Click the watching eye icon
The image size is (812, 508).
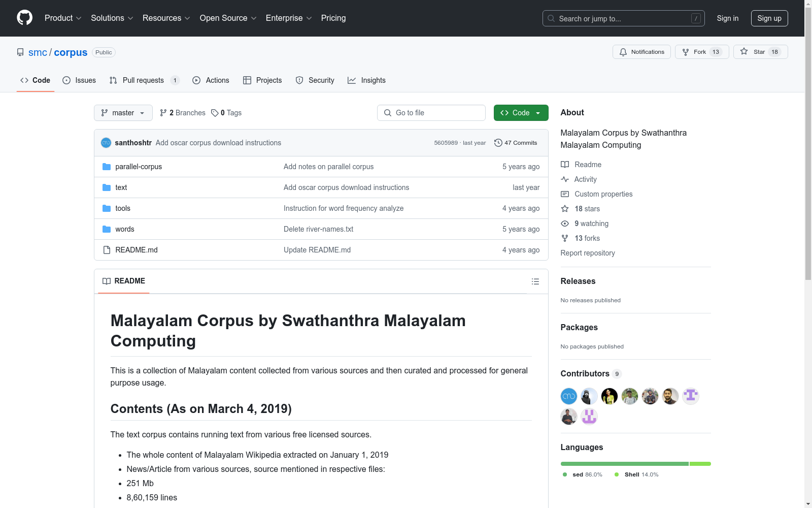[x=565, y=224]
